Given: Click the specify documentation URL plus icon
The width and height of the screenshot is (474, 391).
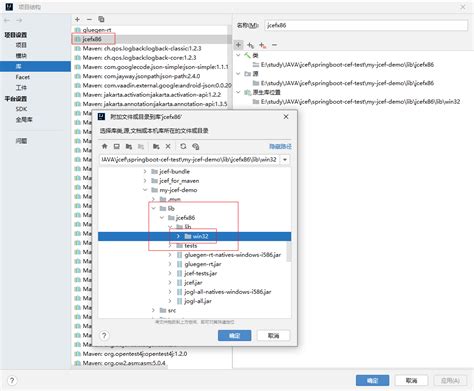Looking at the screenshot, I should [x=250, y=45].
